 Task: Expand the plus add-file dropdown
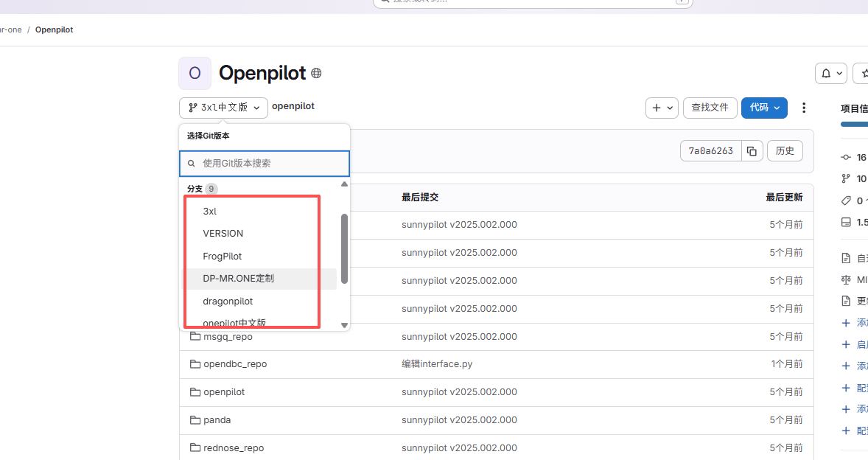pos(662,108)
